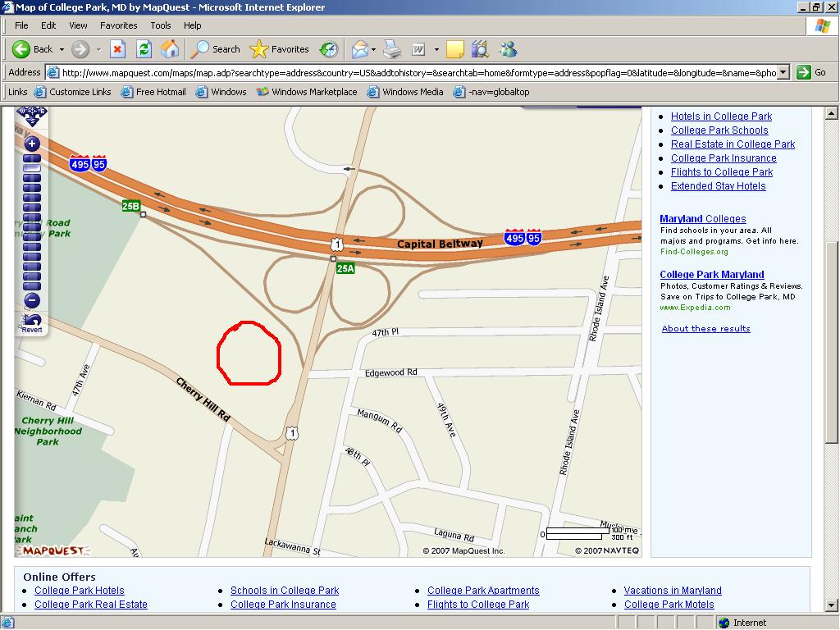This screenshot has width=840, height=630.
Task: Open the Messenger toolbar icon
Action: point(508,49)
